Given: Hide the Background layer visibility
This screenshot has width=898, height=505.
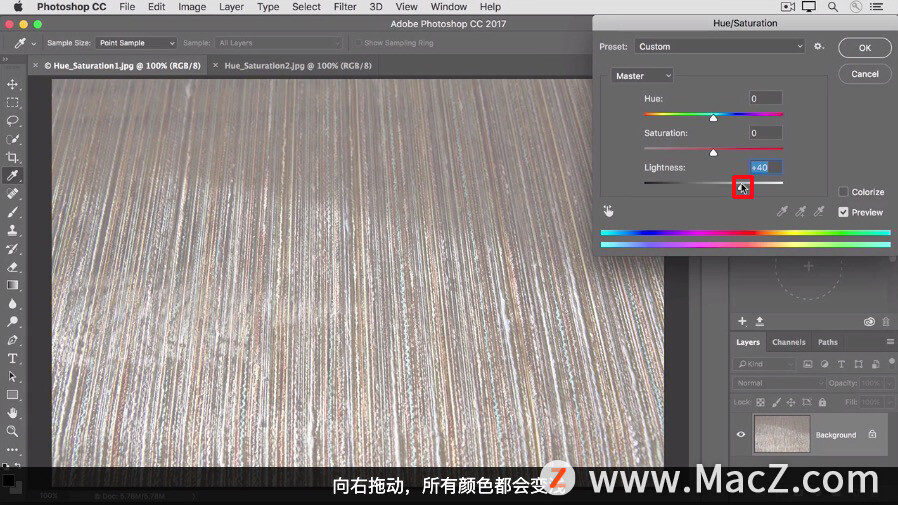Looking at the screenshot, I should 741,435.
